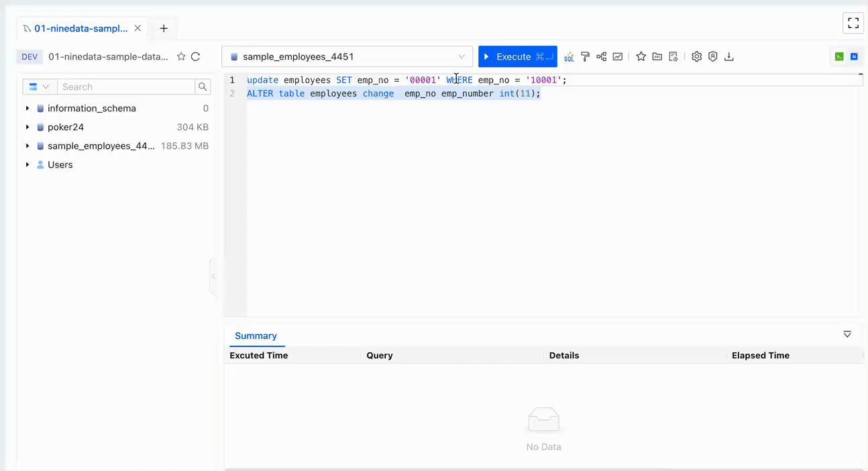The height and width of the screenshot is (471, 868).
Task: Click the Excuted Time column header
Action: tap(259, 356)
